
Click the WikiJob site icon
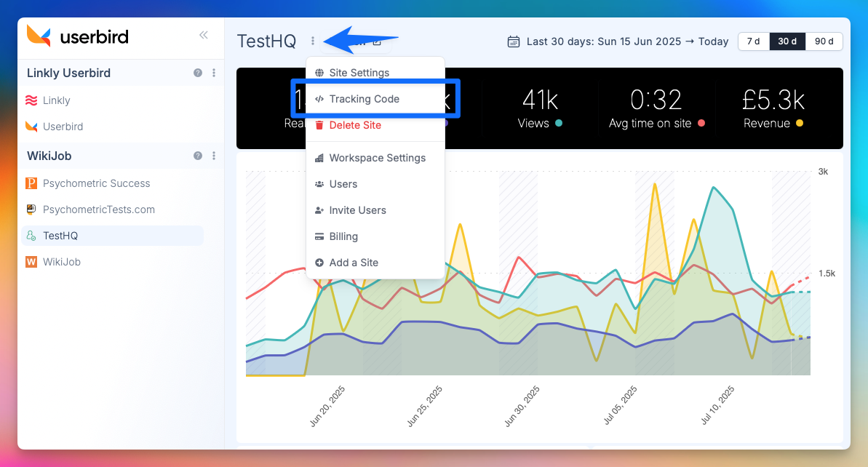[31, 262]
